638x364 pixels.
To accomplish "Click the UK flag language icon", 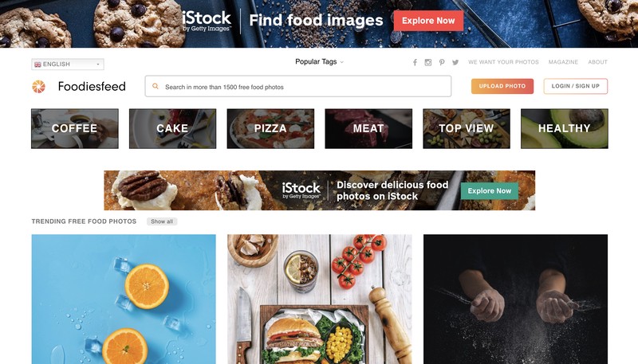I will 37,65.
